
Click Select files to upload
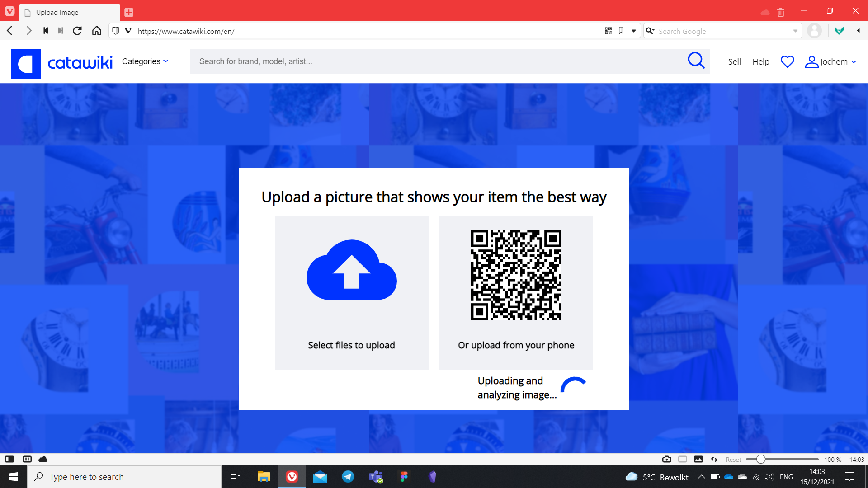tap(352, 345)
